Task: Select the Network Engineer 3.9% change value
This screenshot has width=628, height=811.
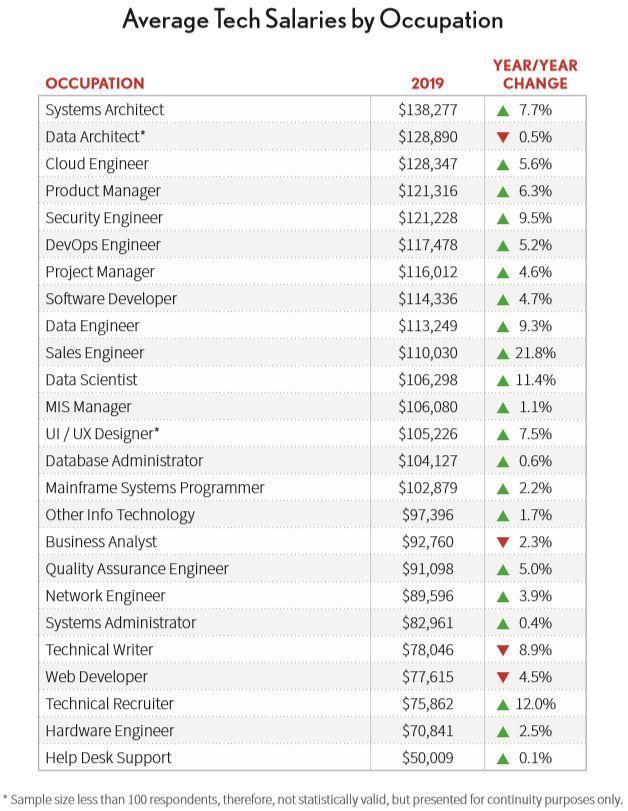Action: [x=535, y=596]
